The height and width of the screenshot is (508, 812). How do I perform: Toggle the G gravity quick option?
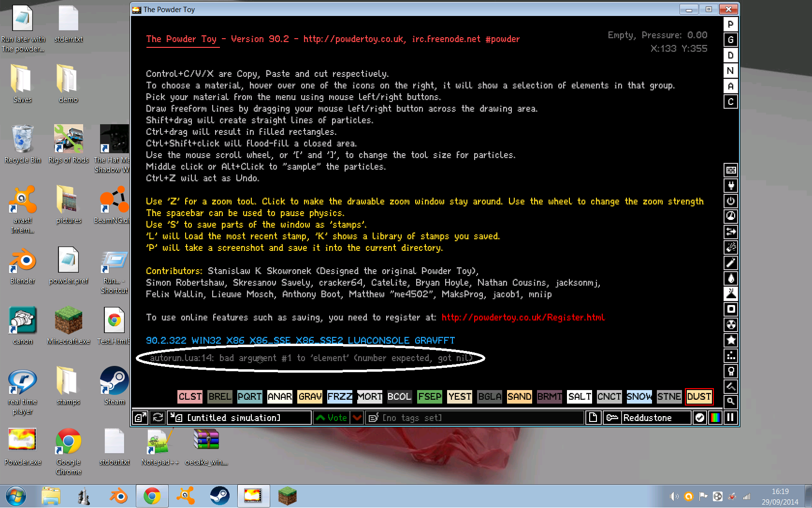[731, 40]
